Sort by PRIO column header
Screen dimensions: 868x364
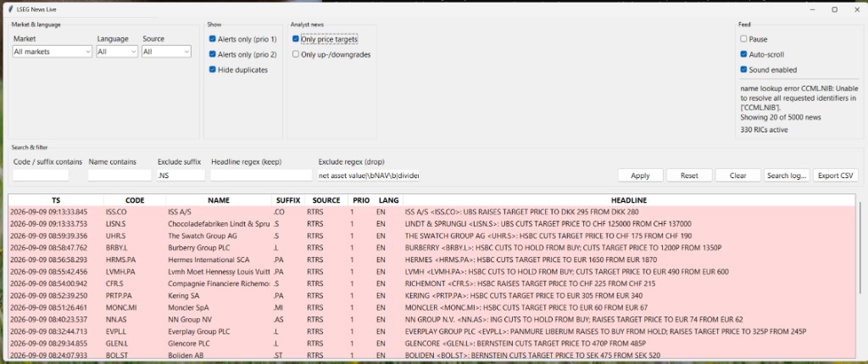tap(359, 200)
